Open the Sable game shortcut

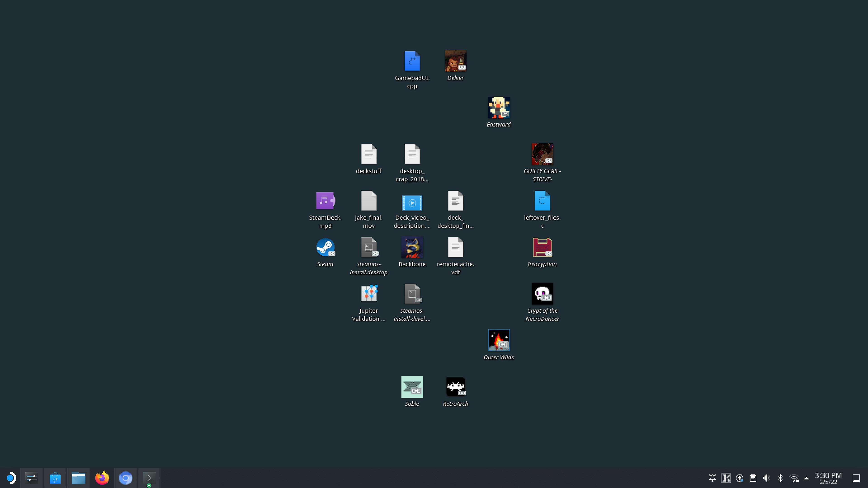(412, 387)
